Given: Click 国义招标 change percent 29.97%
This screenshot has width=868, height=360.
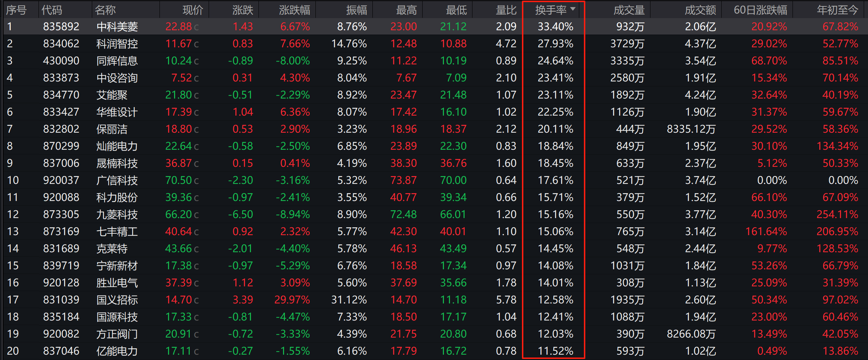Looking at the screenshot, I should [292, 300].
